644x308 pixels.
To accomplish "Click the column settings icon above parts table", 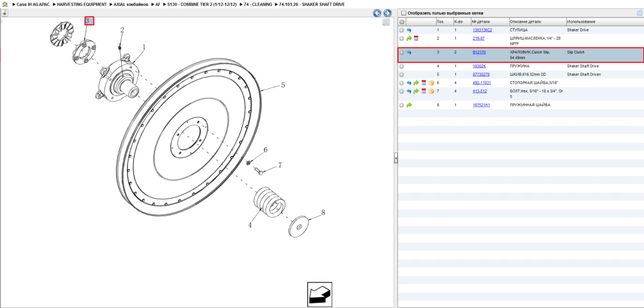I will tap(639, 13).
